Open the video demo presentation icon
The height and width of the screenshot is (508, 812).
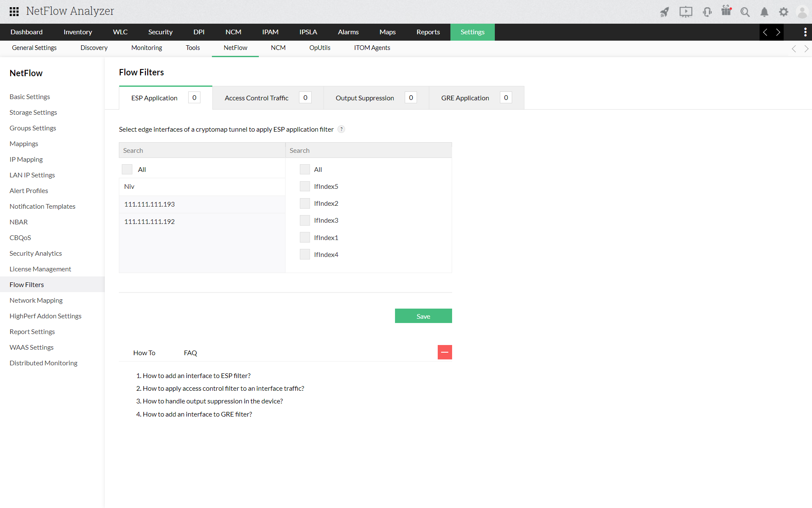pos(686,12)
